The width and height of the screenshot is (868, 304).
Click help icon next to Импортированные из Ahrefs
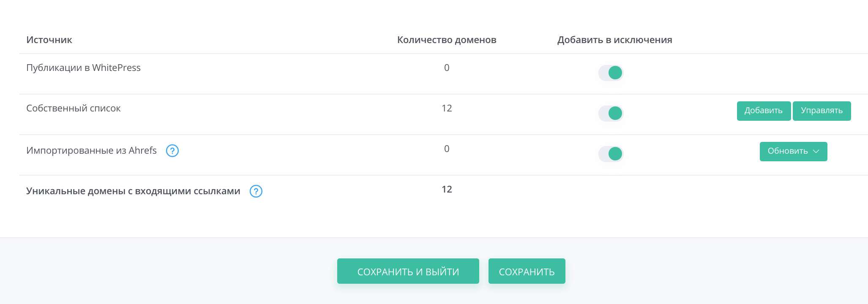pos(172,151)
